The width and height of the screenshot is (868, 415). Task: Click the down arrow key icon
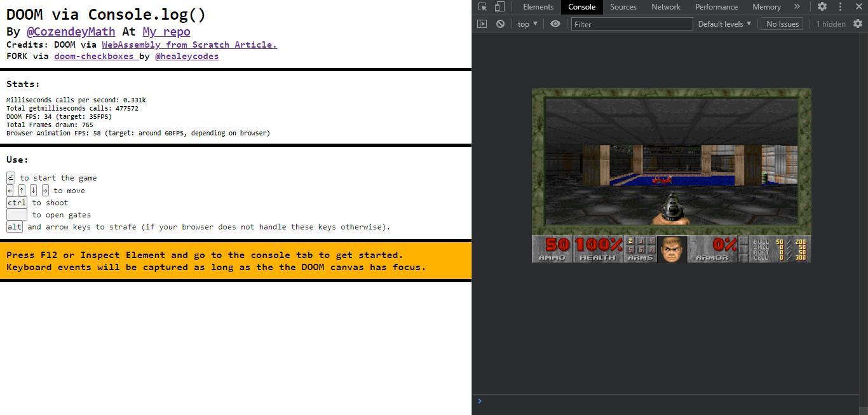pyautogui.click(x=33, y=190)
